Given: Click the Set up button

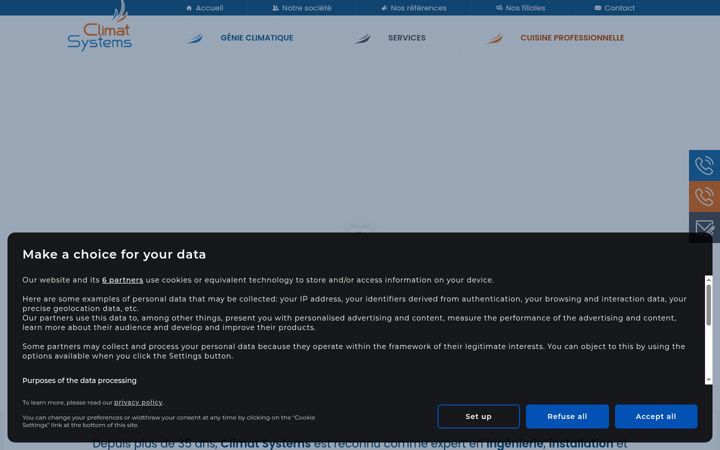Looking at the screenshot, I should point(478,416).
